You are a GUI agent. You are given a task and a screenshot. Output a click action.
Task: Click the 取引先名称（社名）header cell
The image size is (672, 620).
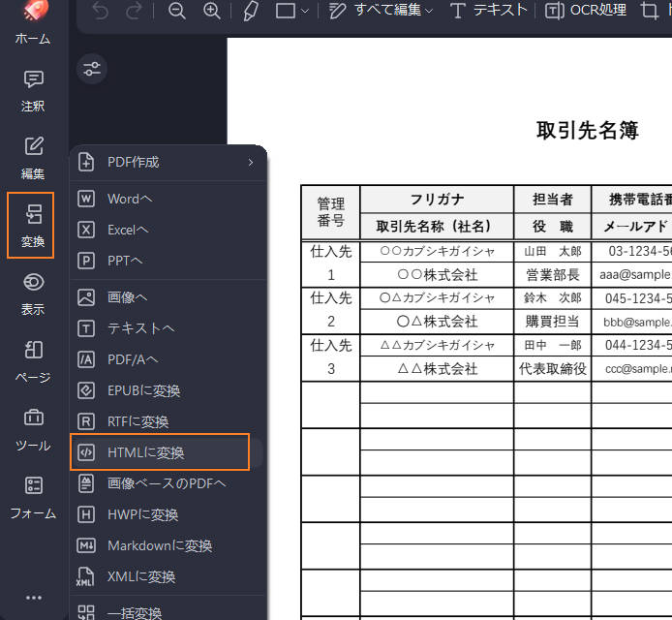437,227
